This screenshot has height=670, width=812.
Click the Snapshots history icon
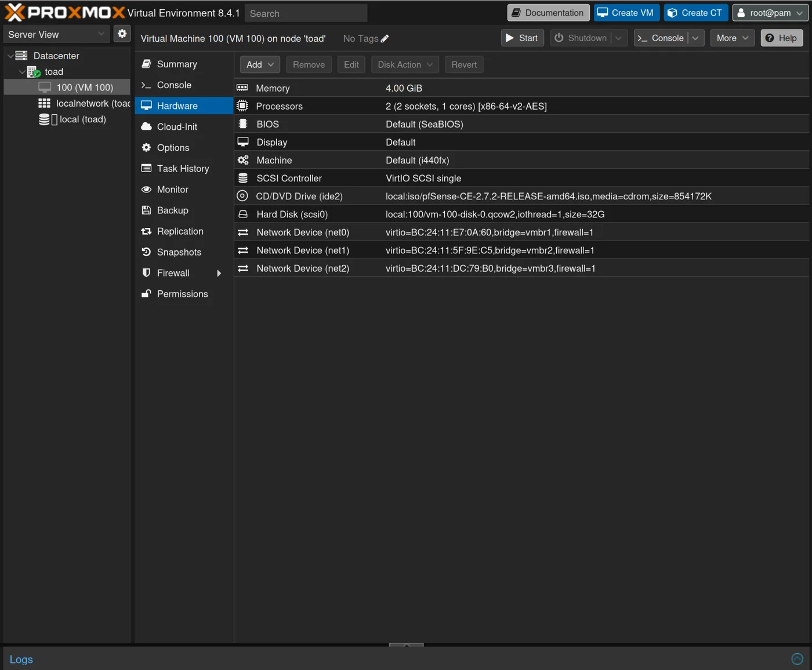[x=146, y=252]
